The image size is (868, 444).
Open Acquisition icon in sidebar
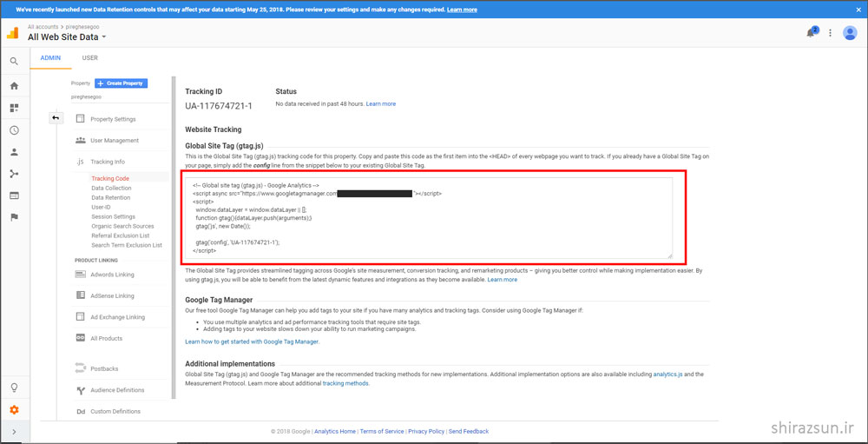[x=15, y=174]
